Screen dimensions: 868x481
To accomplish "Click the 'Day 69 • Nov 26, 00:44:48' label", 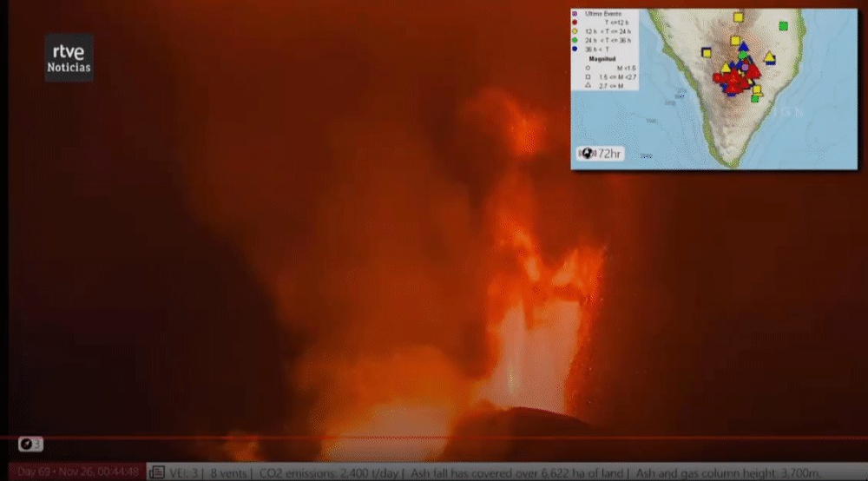I will [78, 472].
